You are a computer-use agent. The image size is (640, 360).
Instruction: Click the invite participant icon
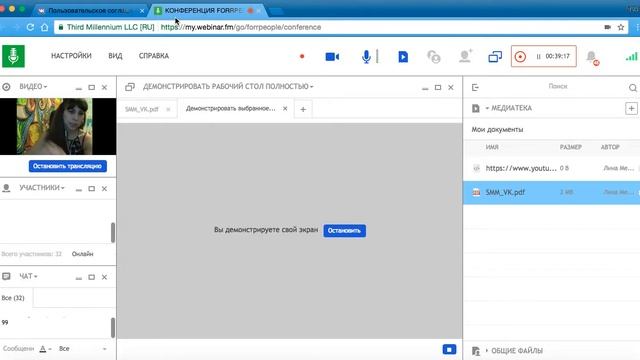click(465, 56)
